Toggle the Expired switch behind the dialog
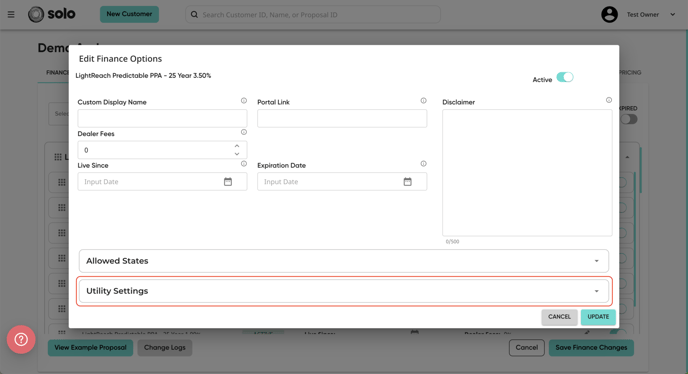The width and height of the screenshot is (688, 374). coord(629,119)
